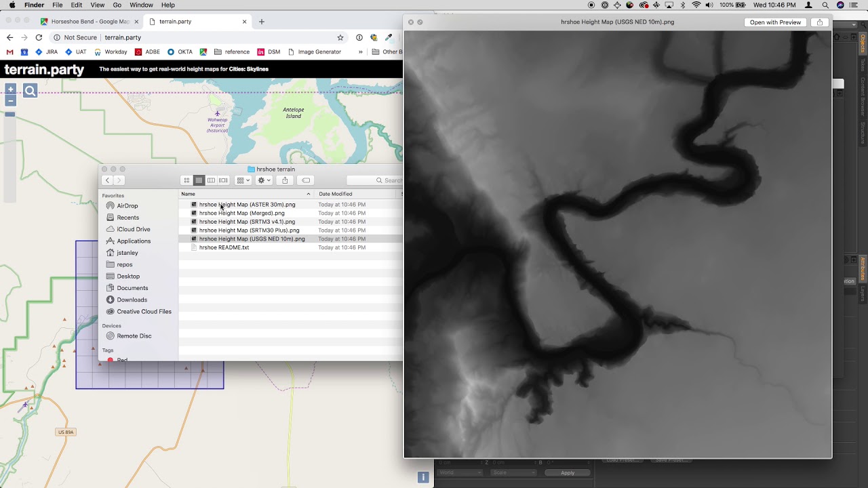Go back in the Finder window
Screen dimensions: 868x488
point(107,180)
